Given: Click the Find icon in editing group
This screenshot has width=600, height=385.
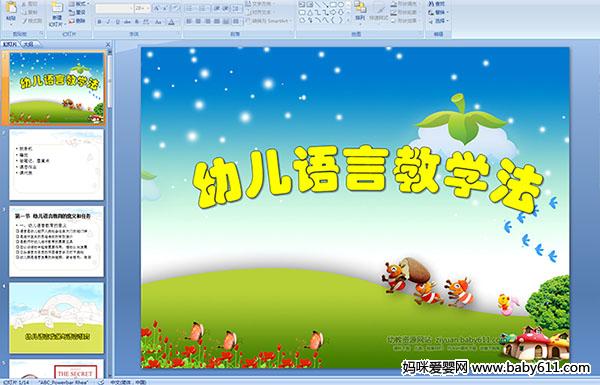Looking at the screenshot, I should (437, 4).
